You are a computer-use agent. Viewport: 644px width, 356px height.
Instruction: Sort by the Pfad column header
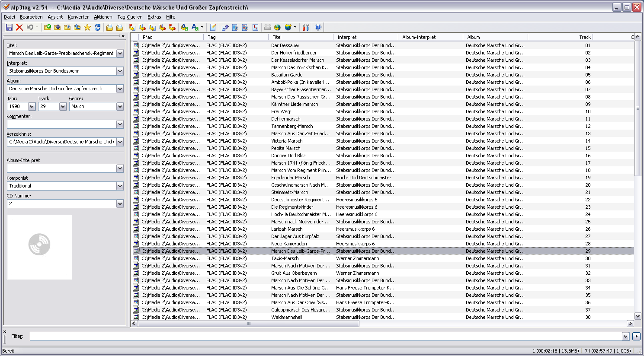point(171,37)
